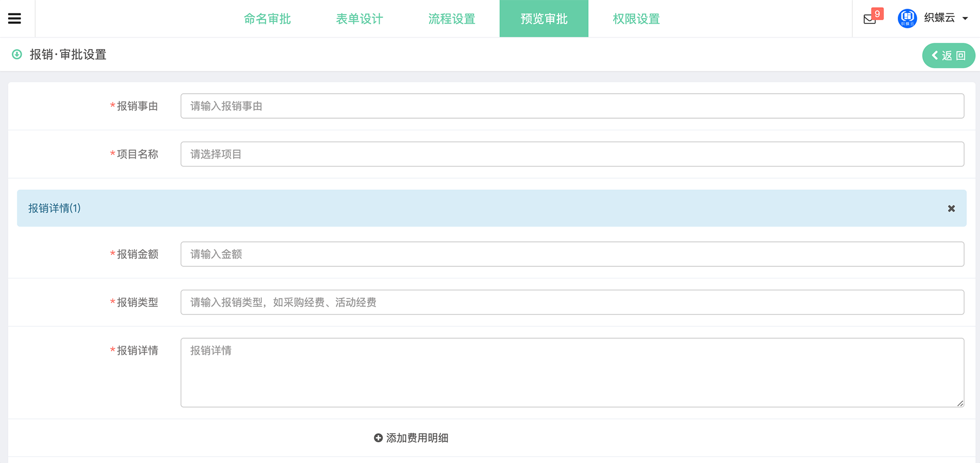Click the 报销详情(1) section header text

tap(54, 208)
